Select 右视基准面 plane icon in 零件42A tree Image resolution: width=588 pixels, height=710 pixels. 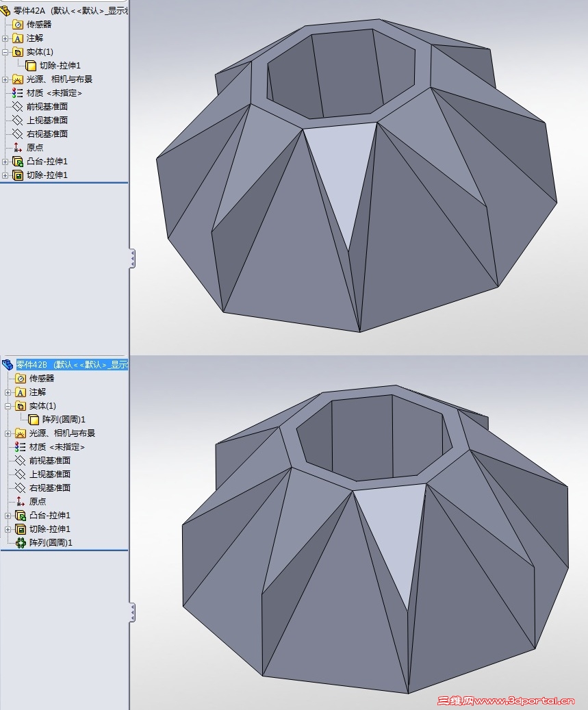18,134
